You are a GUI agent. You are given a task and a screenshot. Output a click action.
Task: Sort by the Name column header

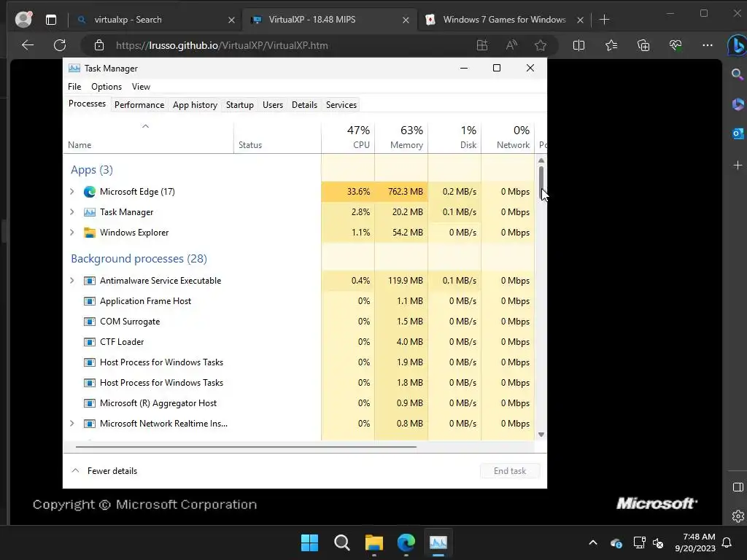pos(148,137)
